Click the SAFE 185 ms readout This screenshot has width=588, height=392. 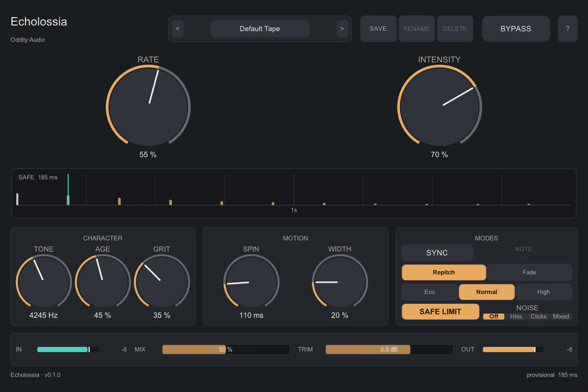pyautogui.click(x=38, y=177)
